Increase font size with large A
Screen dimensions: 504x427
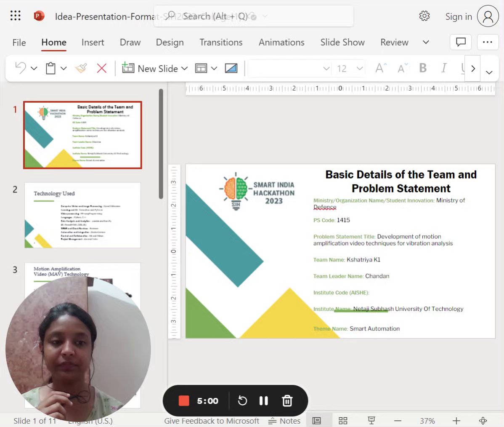(381, 68)
